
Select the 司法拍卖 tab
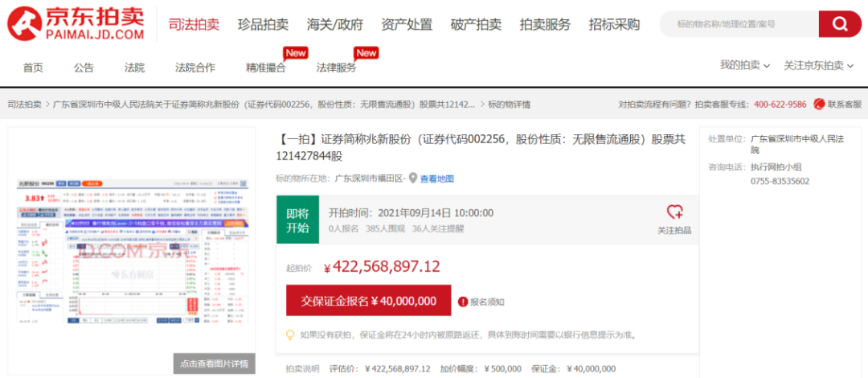click(x=194, y=24)
